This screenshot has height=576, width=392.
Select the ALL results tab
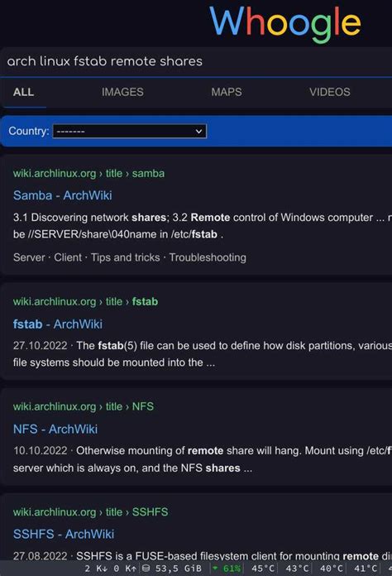pos(23,92)
